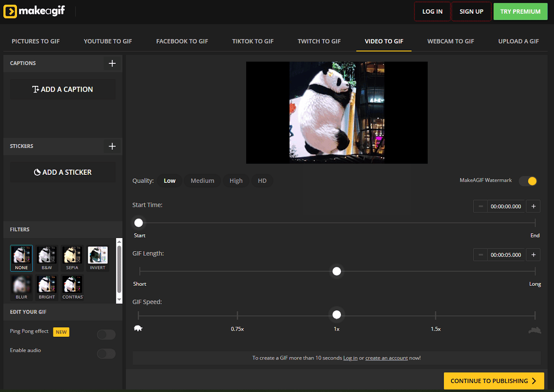
Task: Click the GIF Length value field
Action: [x=506, y=255]
